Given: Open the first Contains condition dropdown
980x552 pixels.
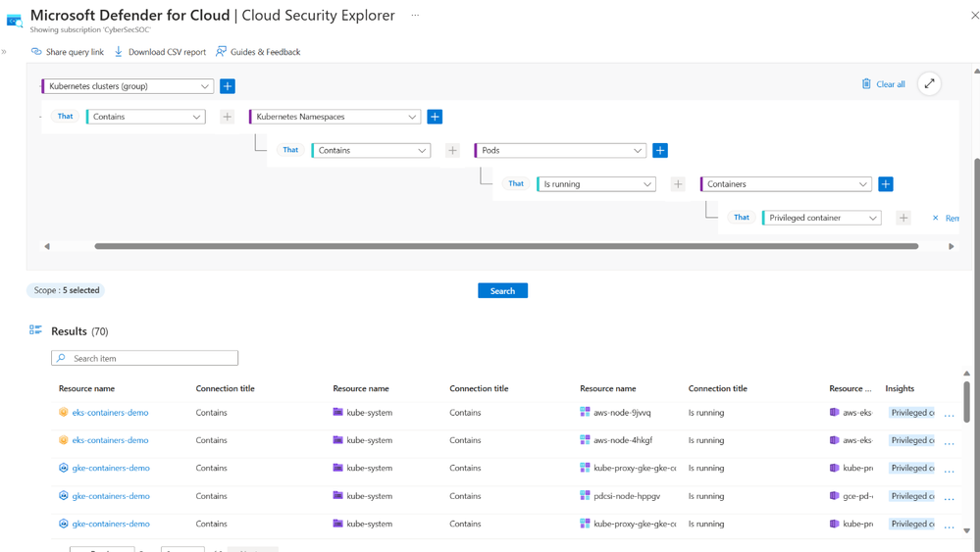Looking at the screenshot, I should pyautogui.click(x=146, y=117).
